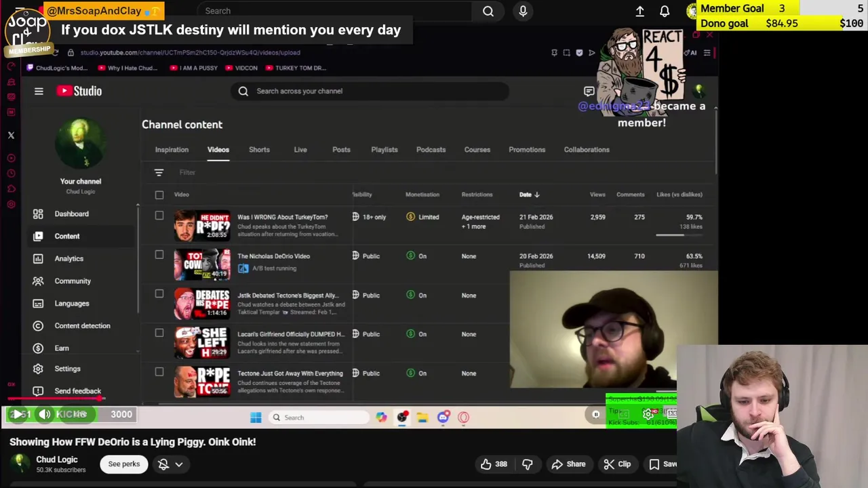The height and width of the screenshot is (488, 868).
Task: Click the X icon in browser sidebar
Action: click(x=11, y=136)
